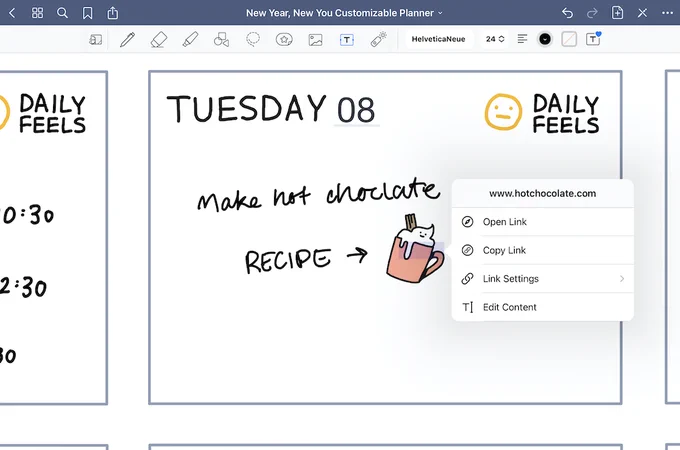Image resolution: width=680 pixels, height=450 pixels.
Task: Add a new page to the notebook
Action: 617,13
